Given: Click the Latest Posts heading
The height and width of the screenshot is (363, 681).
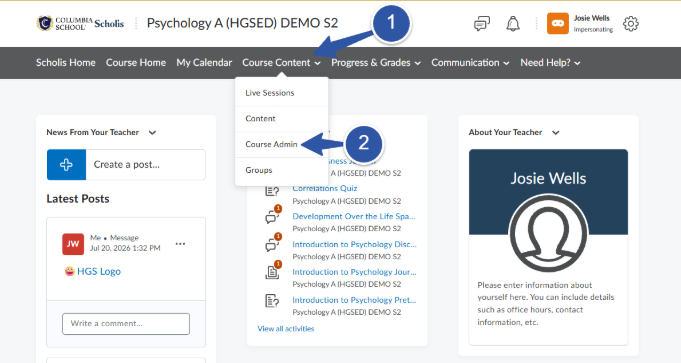Looking at the screenshot, I should point(78,199).
